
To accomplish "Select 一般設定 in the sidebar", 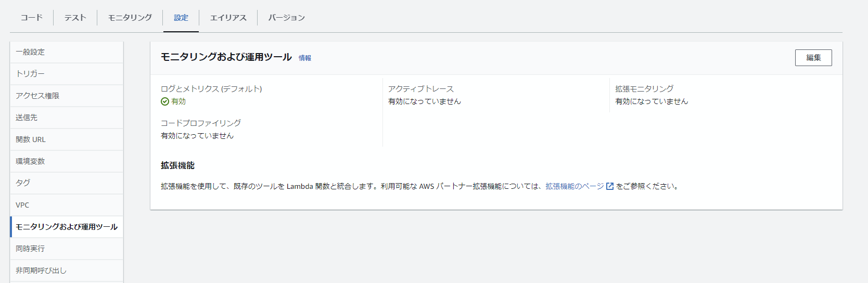I will 67,52.
